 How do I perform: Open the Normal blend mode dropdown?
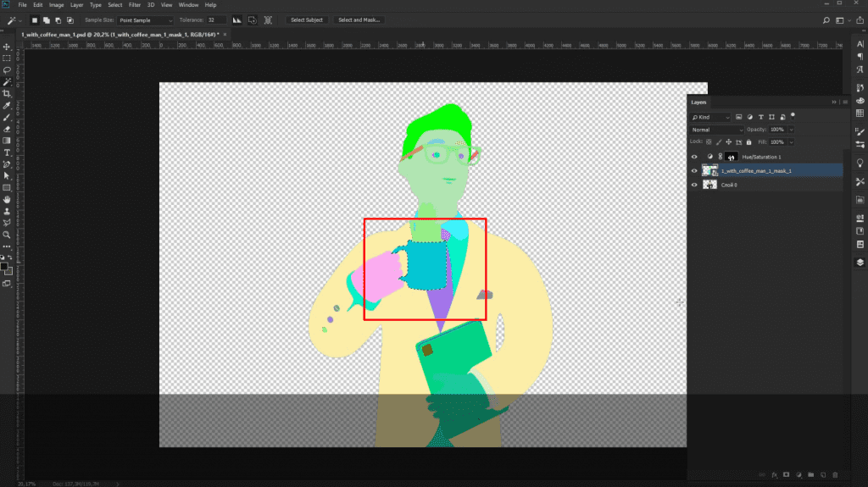(717, 130)
